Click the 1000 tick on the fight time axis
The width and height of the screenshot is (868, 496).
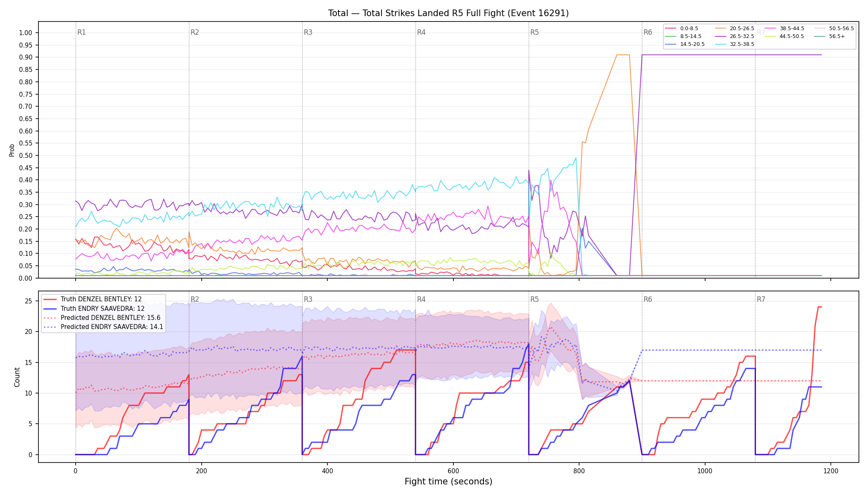click(705, 471)
